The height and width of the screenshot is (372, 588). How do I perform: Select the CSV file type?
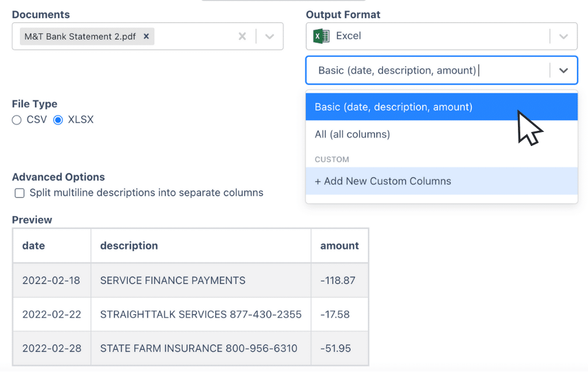pyautogui.click(x=16, y=120)
